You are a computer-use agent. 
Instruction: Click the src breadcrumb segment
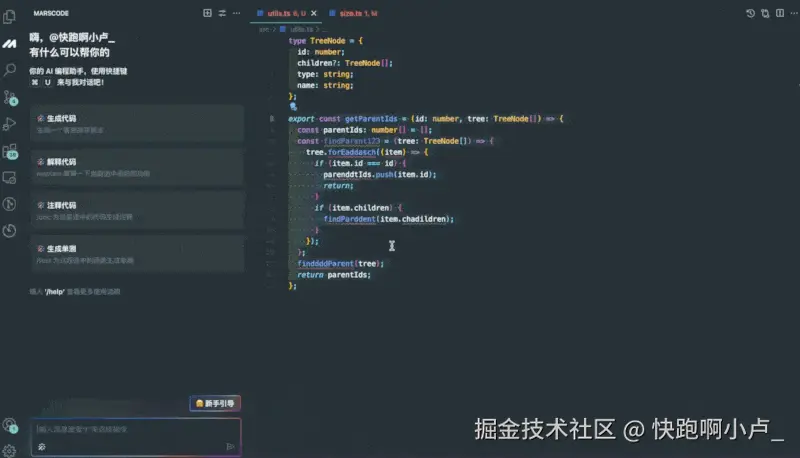tap(265, 30)
